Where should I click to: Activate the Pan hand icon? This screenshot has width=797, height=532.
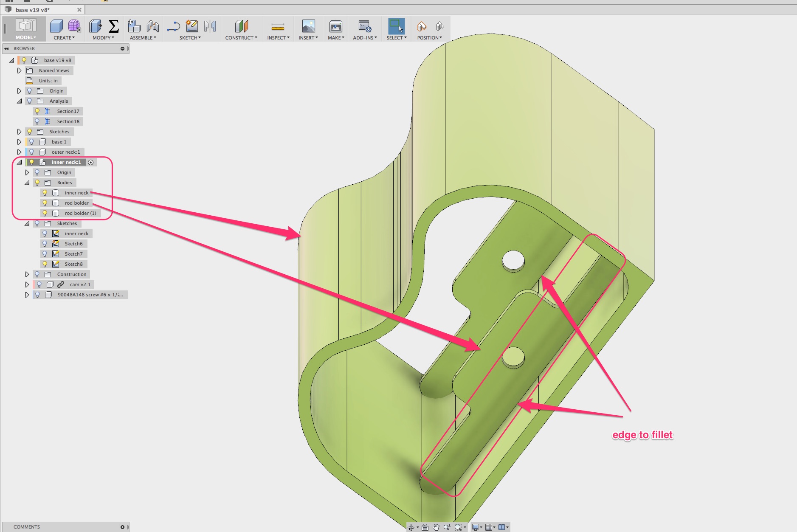click(x=437, y=527)
